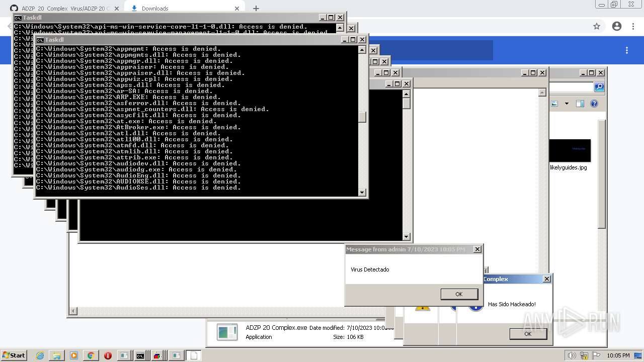Screen dimensions: 644x362
Task: Click the AudioSes.dll access denied line
Action: 138,188
